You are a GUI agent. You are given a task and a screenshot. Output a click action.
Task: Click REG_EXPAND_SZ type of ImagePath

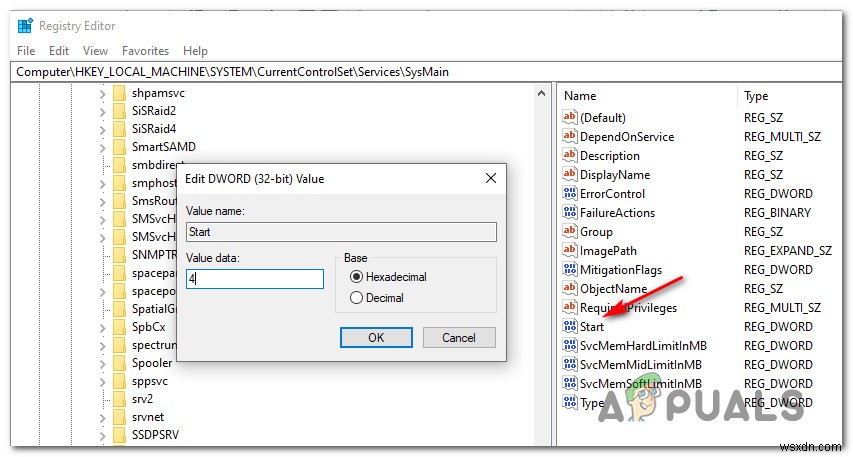pos(788,251)
